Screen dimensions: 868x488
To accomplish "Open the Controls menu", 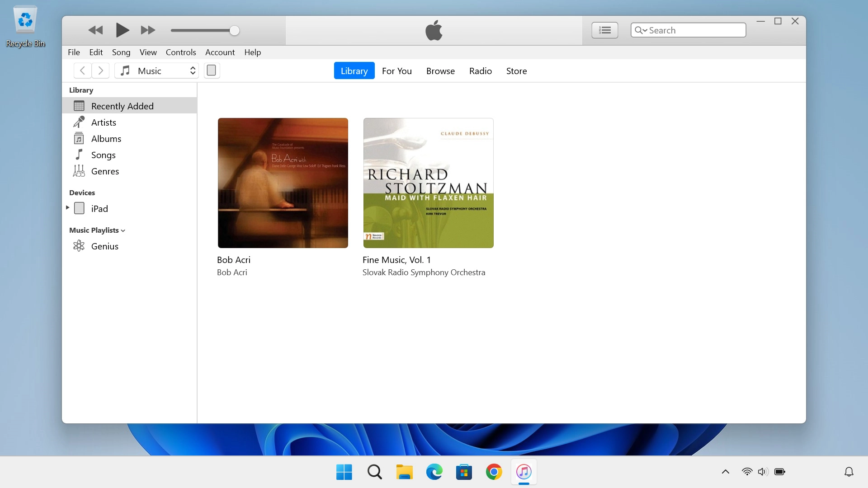I will 181,52.
